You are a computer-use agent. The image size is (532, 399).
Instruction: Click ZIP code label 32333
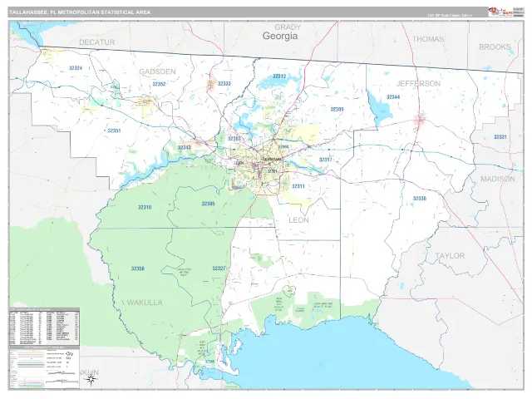pyautogui.click(x=224, y=83)
